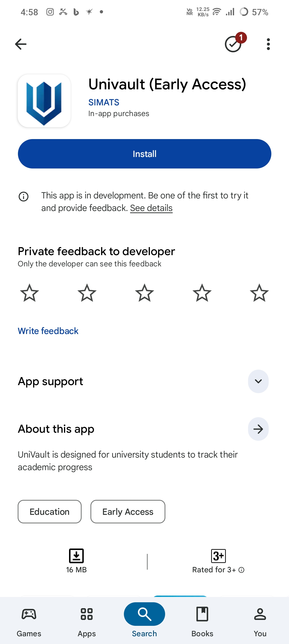Expand the App support section
289x644 pixels.
(258, 381)
